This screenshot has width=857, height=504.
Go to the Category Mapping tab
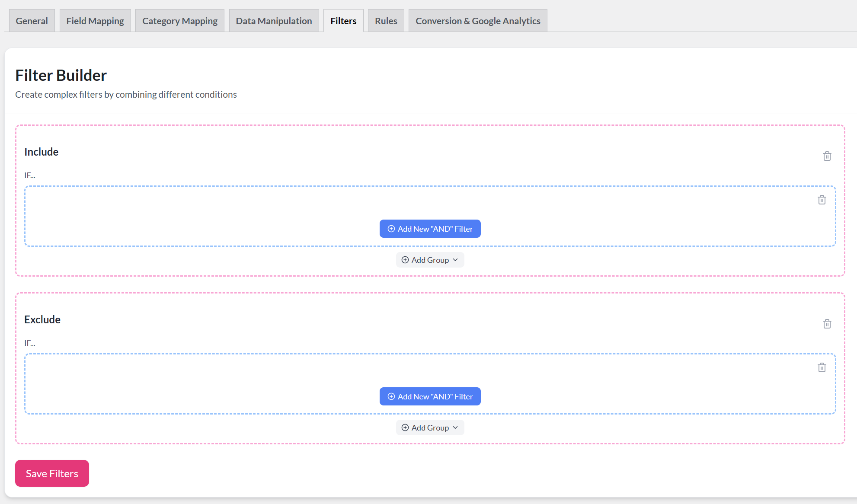[x=180, y=21]
